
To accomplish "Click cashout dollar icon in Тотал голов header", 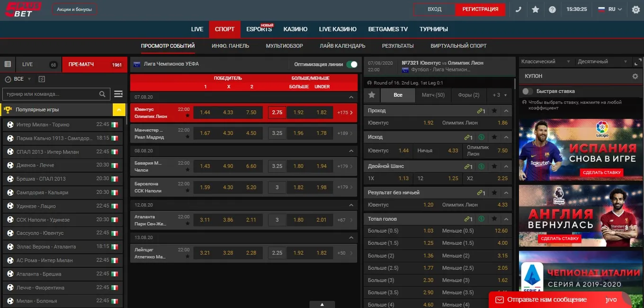I will pyautogui.click(x=482, y=219).
